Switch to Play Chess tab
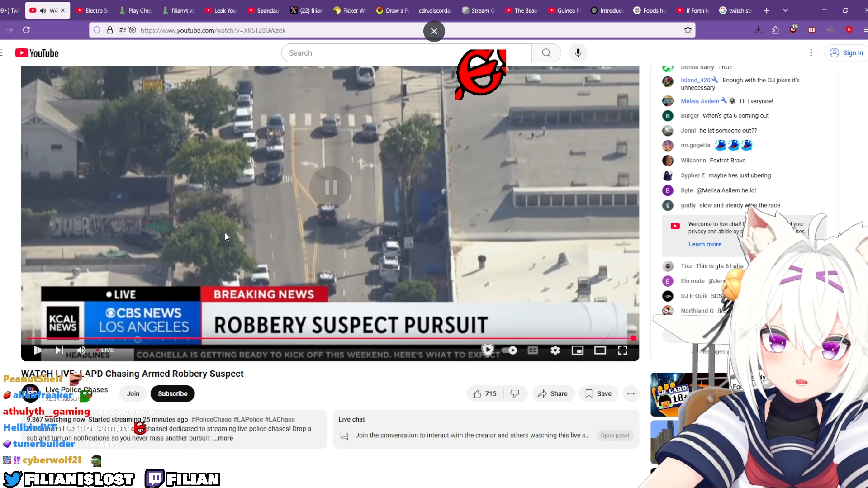Image resolution: width=868 pixels, height=488 pixels. pyautogui.click(x=135, y=10)
